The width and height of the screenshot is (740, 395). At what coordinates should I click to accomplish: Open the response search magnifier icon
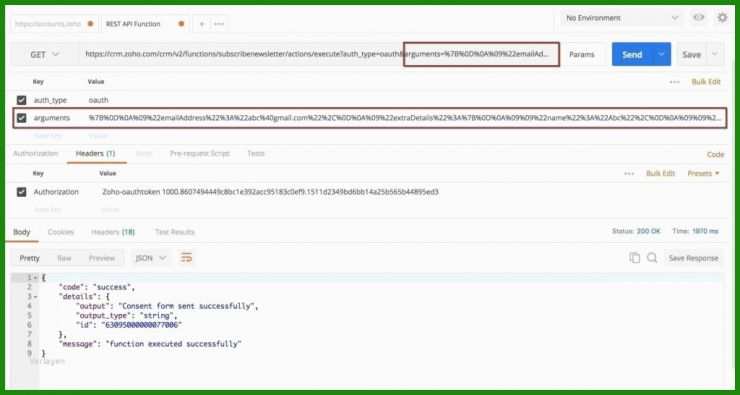click(652, 258)
